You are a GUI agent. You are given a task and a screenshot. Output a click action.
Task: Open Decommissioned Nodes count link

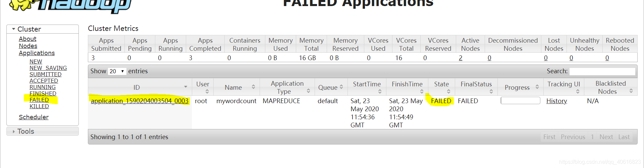tap(489, 58)
